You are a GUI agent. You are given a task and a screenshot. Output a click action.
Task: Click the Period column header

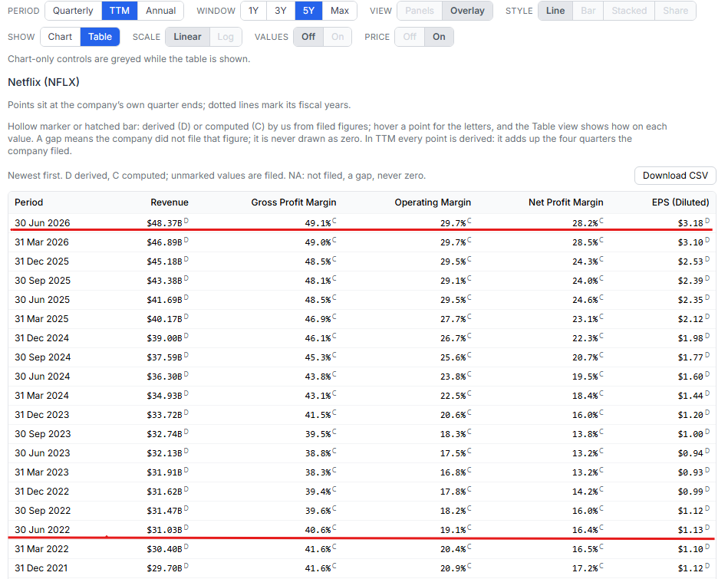click(x=29, y=202)
